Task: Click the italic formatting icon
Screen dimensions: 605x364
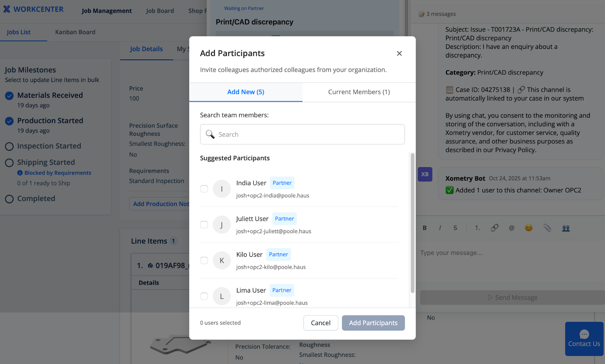Action: click(x=440, y=228)
